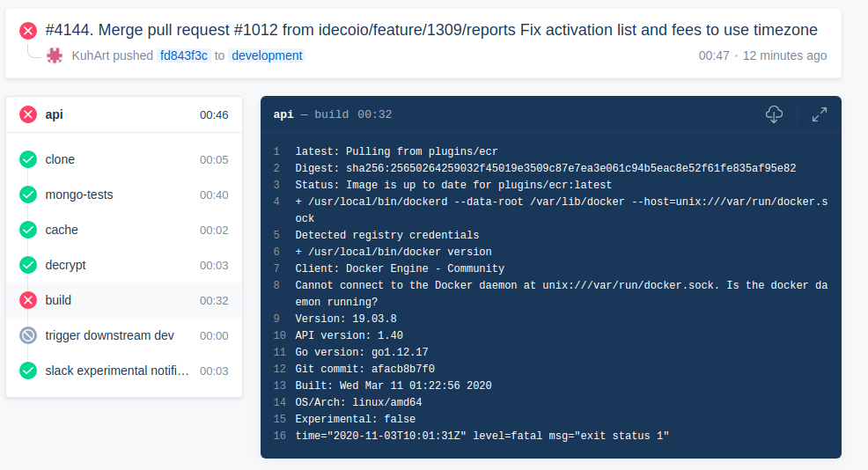Select the decrypt step in the sidebar

[66, 265]
